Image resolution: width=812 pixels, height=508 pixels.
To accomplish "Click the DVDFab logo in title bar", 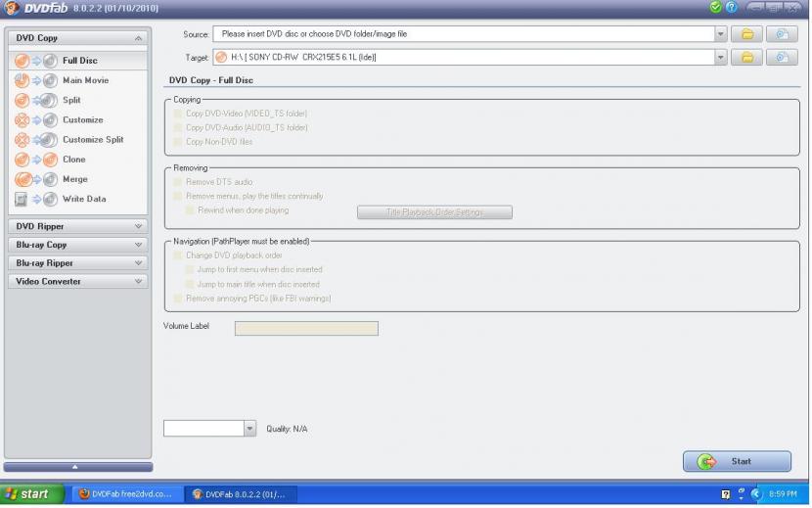I will (x=12, y=8).
